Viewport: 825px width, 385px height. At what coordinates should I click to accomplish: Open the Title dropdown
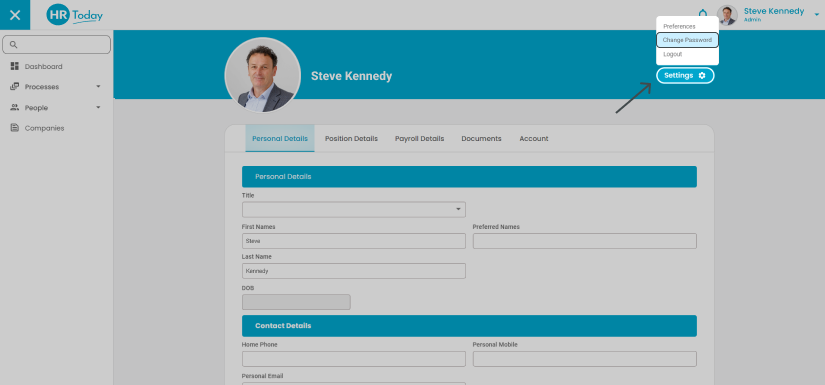[354, 209]
